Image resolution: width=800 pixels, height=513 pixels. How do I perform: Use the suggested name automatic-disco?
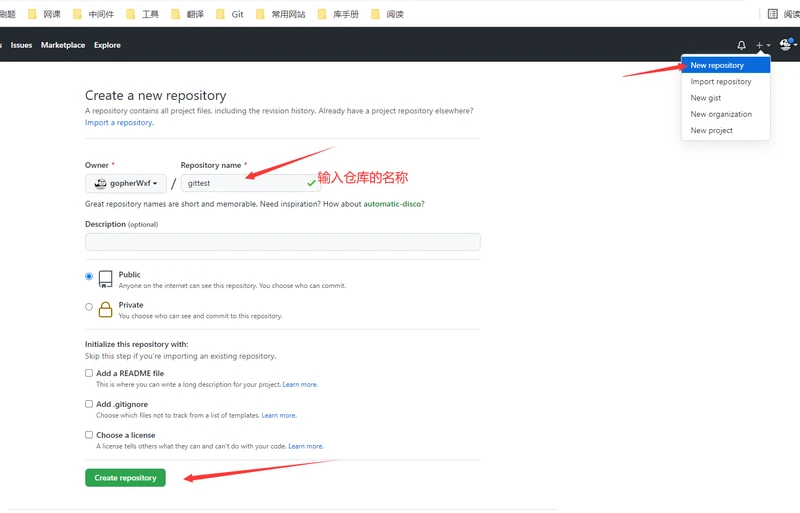pyautogui.click(x=392, y=204)
